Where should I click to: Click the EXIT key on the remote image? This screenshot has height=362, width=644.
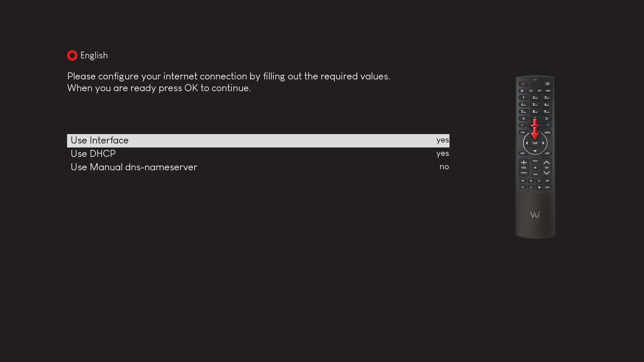point(547,153)
